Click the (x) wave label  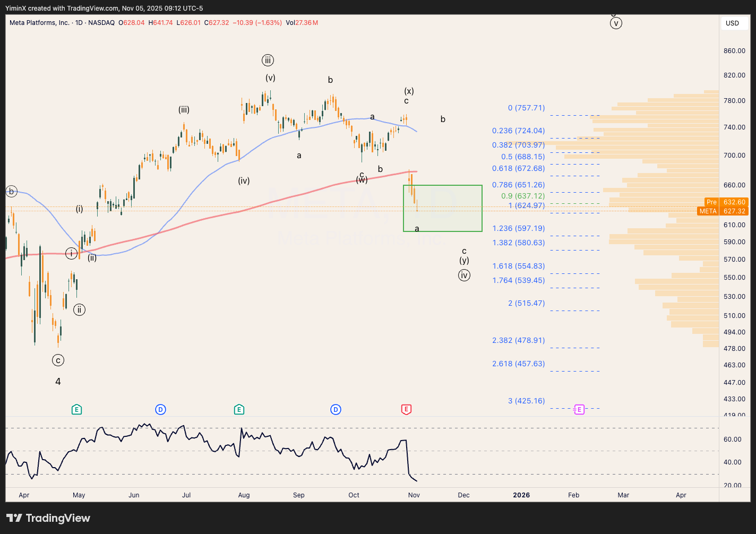pyautogui.click(x=409, y=91)
